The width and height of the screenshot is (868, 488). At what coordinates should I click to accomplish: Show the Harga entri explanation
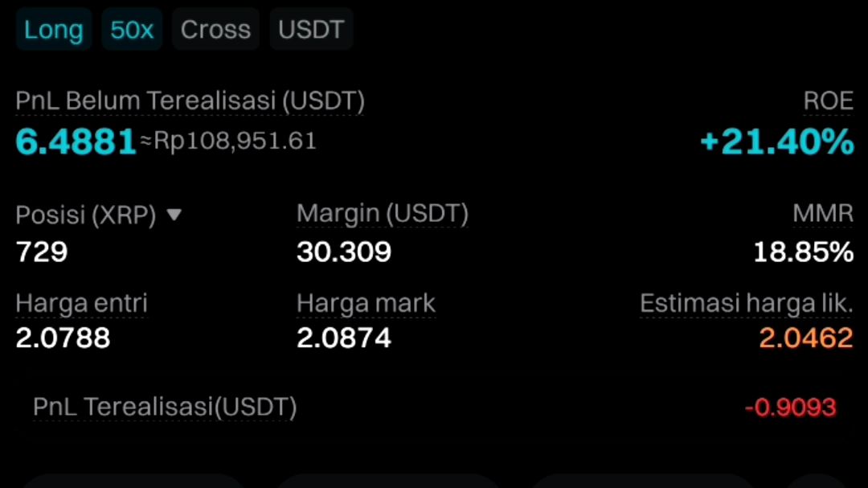(81, 303)
